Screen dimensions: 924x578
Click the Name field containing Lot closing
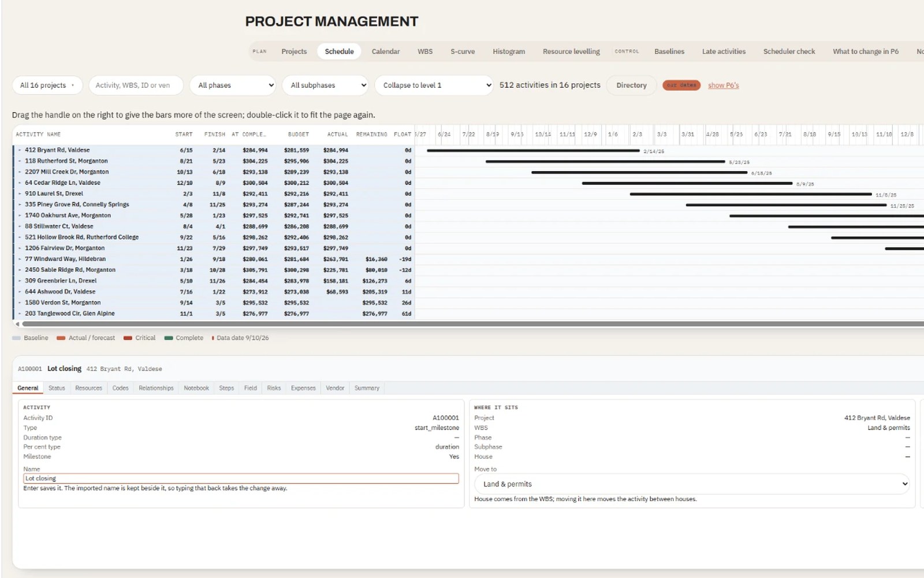pyautogui.click(x=241, y=479)
